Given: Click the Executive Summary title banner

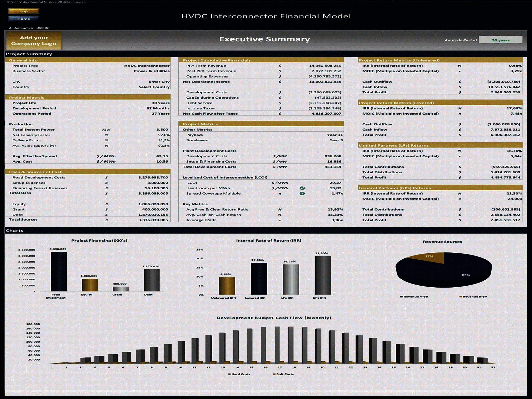Looking at the screenshot, I should [264, 39].
